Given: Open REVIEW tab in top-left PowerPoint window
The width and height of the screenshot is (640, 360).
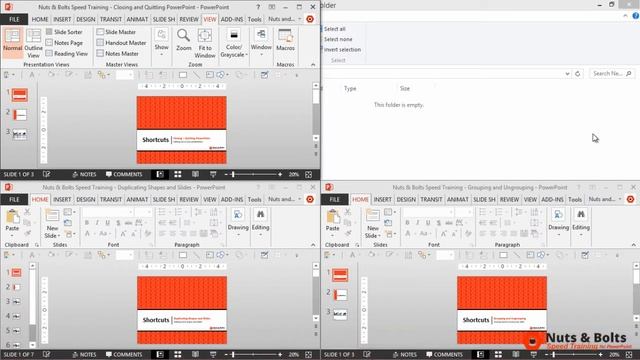Looking at the screenshot, I should pyautogui.click(x=189, y=19).
